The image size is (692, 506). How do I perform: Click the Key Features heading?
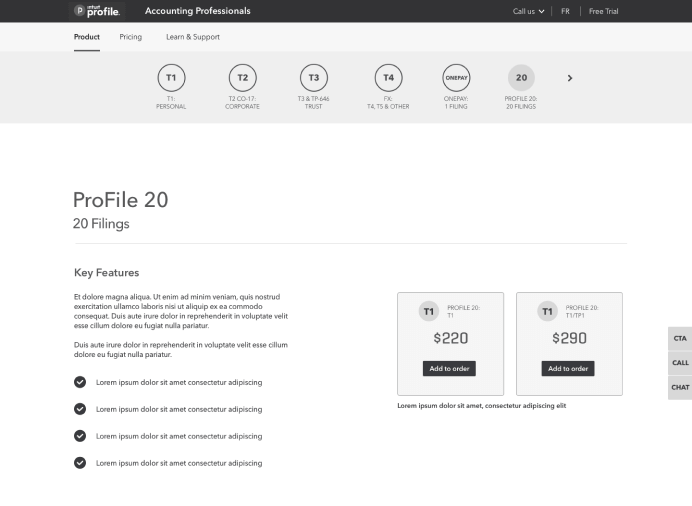tap(106, 273)
